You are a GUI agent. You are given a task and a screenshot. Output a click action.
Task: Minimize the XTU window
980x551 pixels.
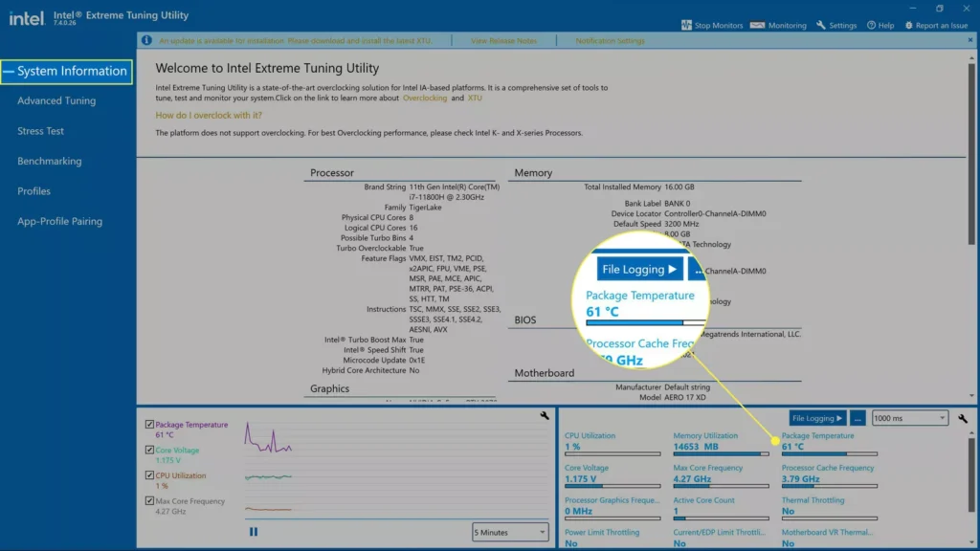coord(912,8)
